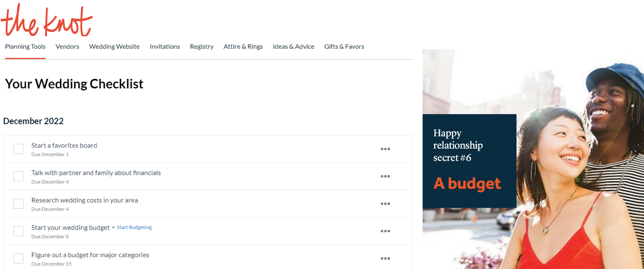
Task: Open the Registry menu item
Action: 202,47
